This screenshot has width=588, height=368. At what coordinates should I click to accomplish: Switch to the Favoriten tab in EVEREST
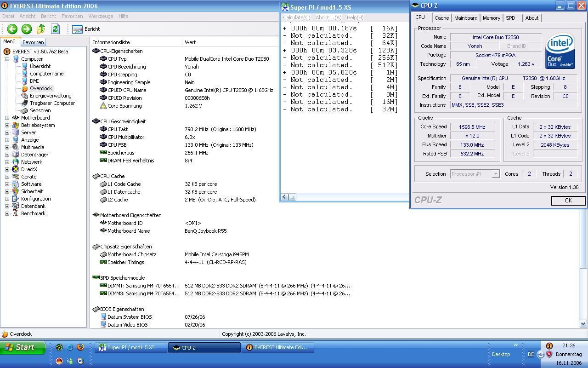pyautogui.click(x=33, y=42)
